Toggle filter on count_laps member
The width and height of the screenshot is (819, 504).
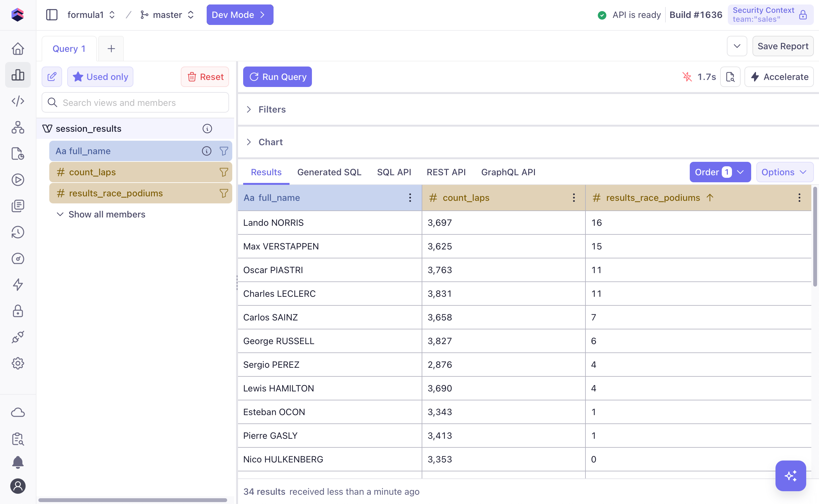(224, 172)
